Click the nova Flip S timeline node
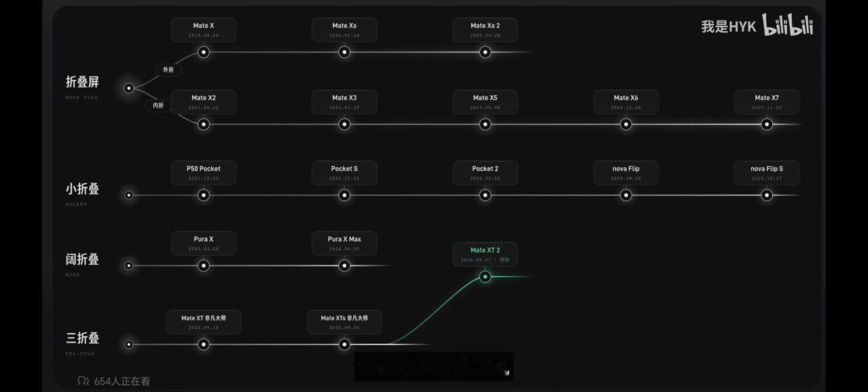This screenshot has height=392, width=868. (x=767, y=195)
